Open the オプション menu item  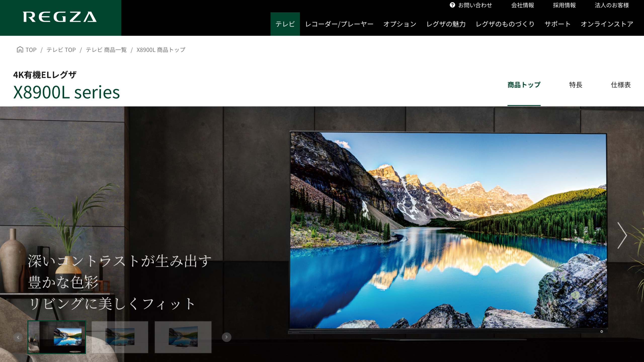point(400,24)
